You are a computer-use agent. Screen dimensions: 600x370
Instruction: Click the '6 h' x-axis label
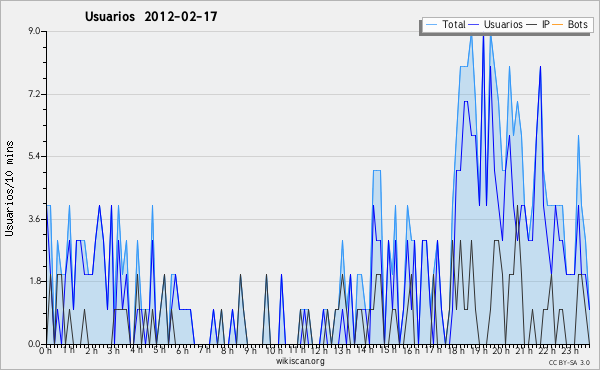(x=182, y=351)
